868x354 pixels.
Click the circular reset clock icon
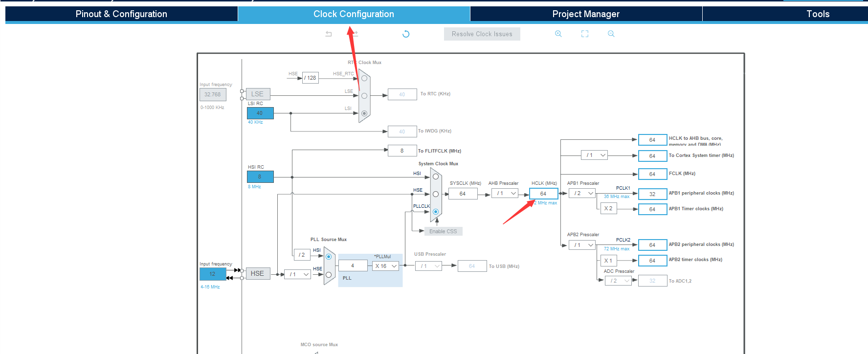[x=406, y=34]
